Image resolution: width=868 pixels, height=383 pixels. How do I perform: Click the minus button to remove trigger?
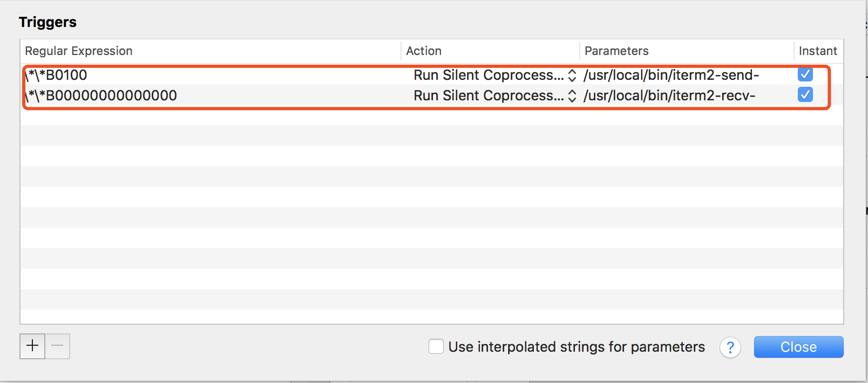point(58,346)
